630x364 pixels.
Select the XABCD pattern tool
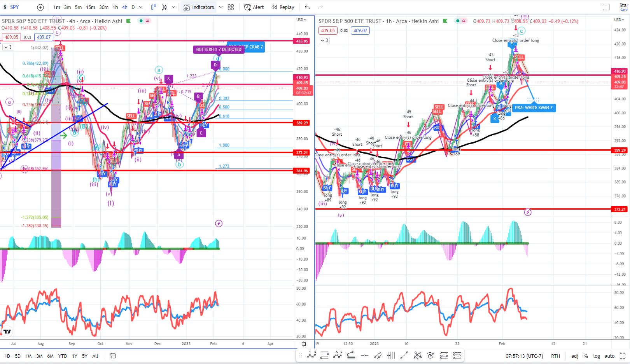coord(417,355)
